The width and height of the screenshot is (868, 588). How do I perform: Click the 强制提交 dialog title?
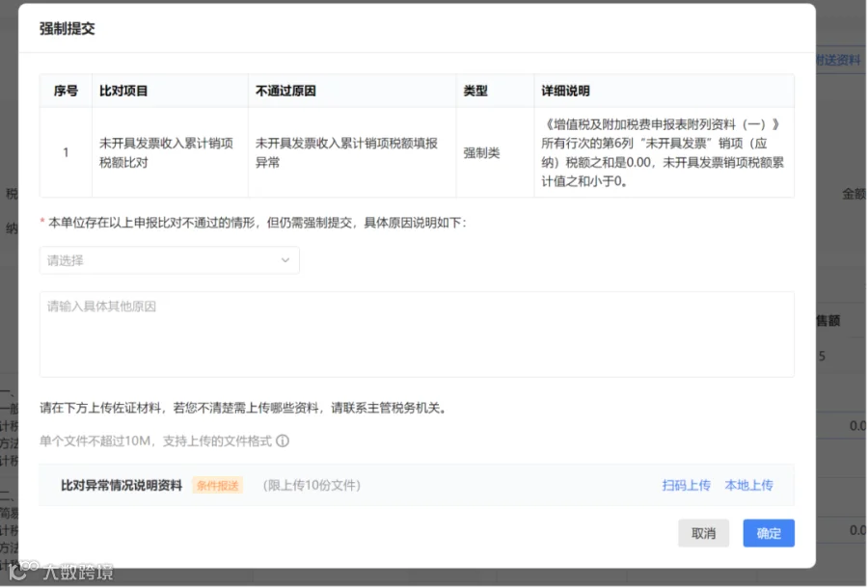tap(67, 29)
